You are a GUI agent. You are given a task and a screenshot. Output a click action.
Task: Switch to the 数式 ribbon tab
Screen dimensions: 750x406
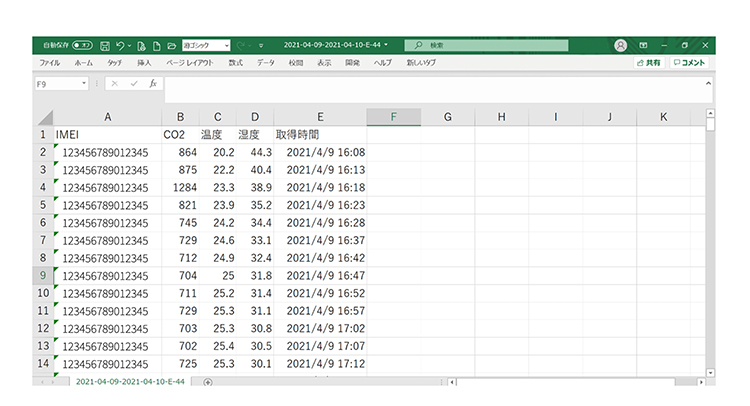pyautogui.click(x=235, y=63)
